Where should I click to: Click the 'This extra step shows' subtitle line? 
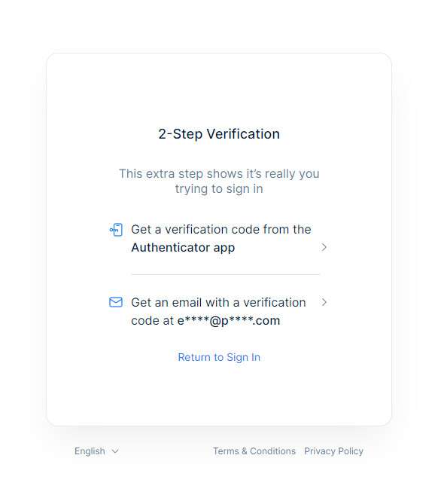point(219,173)
